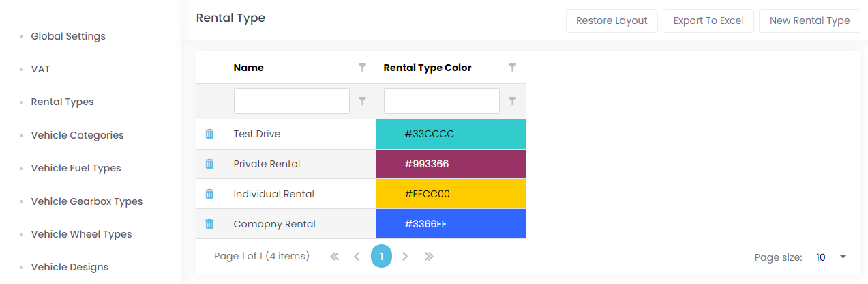This screenshot has height=284, width=868.
Task: Open Vehicle Fuel Types
Action: point(76,168)
